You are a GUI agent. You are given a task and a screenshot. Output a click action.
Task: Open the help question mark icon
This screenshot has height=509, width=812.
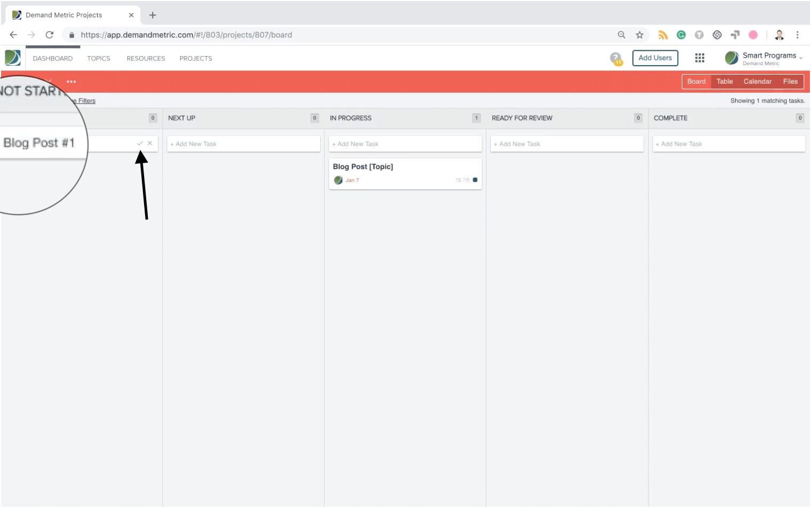coord(616,58)
